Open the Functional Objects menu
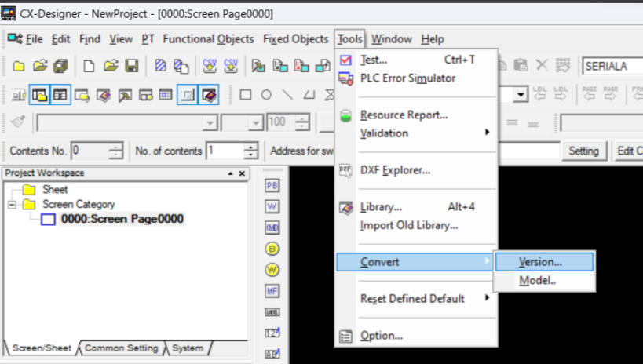Viewport: 643px width, 364px height. click(208, 39)
